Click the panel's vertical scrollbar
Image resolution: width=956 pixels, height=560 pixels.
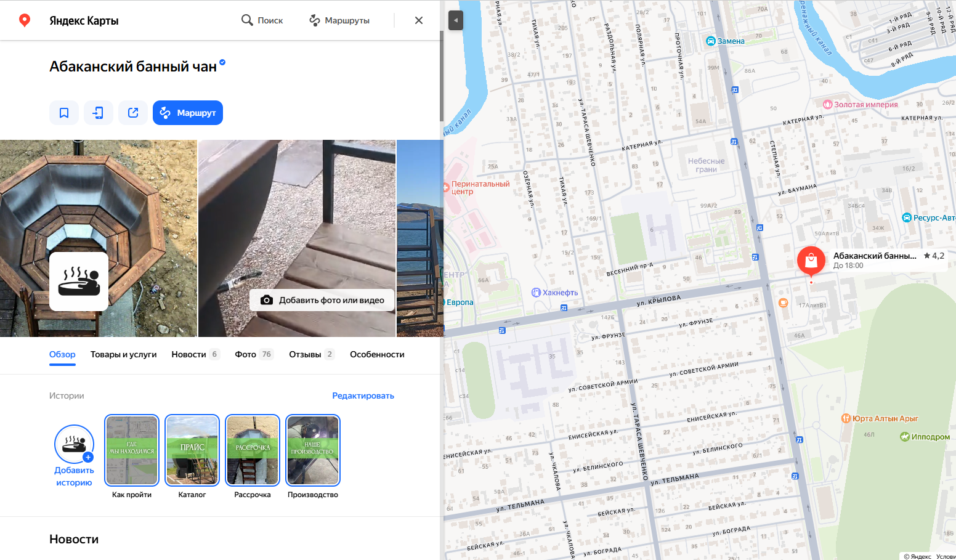[441, 75]
